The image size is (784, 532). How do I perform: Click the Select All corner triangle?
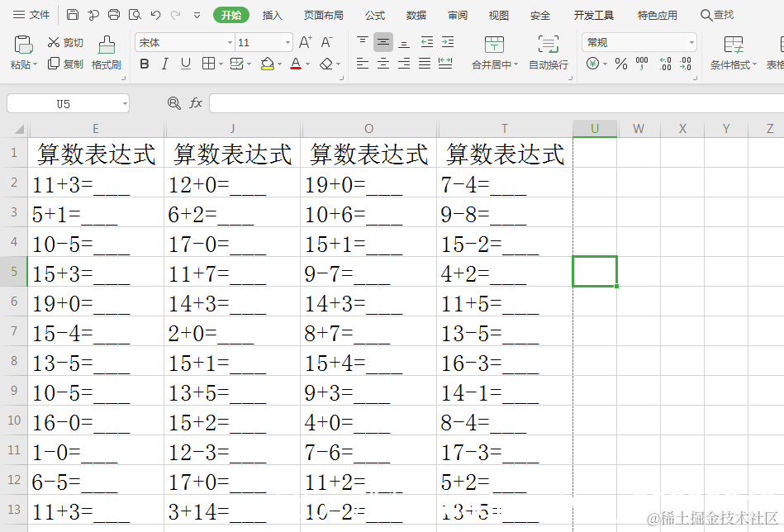pyautogui.click(x=19, y=130)
